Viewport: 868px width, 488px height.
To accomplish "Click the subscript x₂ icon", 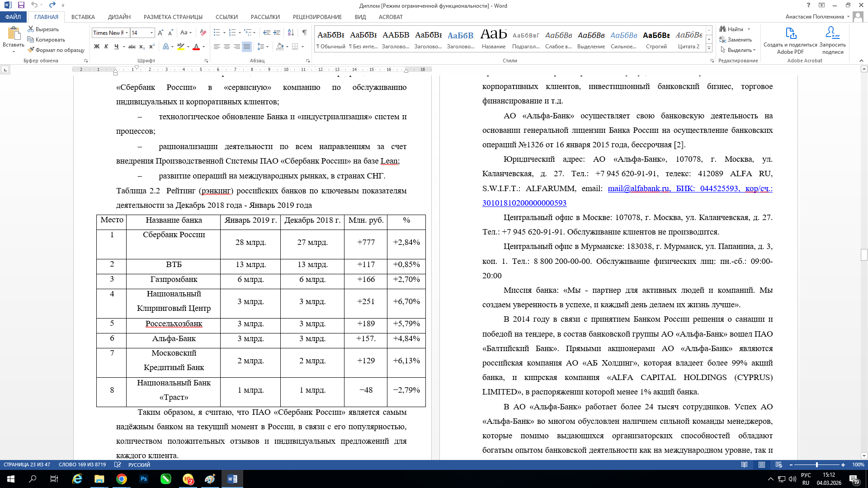I will (142, 47).
